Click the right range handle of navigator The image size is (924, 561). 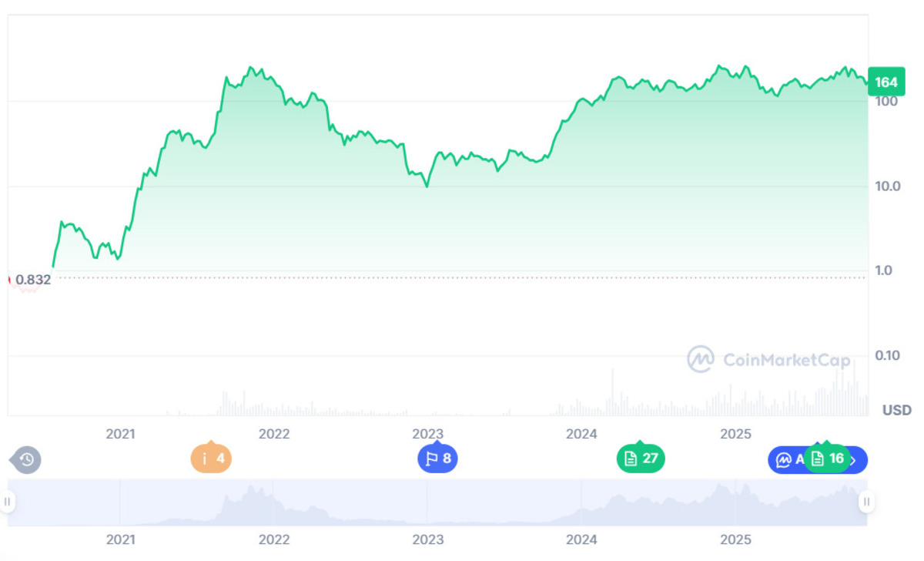pos(866,502)
